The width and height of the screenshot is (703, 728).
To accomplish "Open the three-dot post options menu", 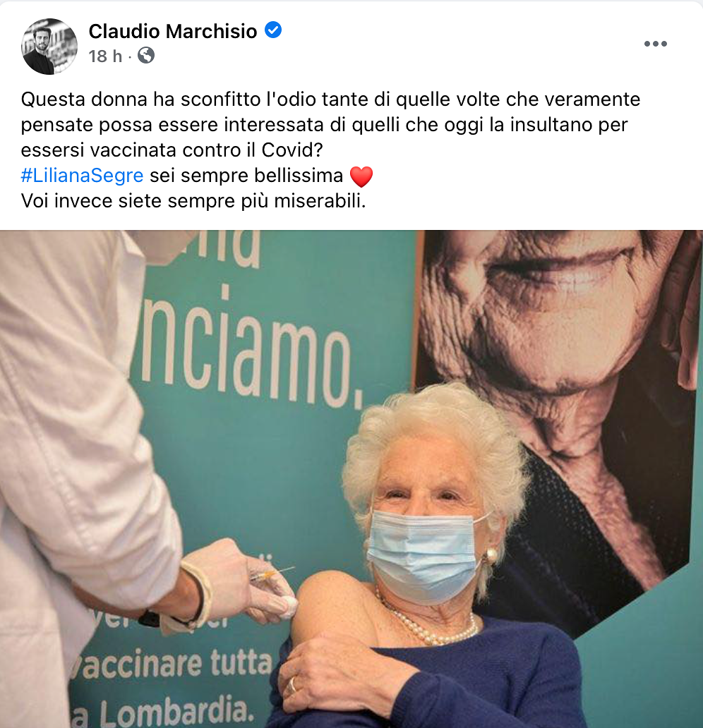I will (x=655, y=44).
